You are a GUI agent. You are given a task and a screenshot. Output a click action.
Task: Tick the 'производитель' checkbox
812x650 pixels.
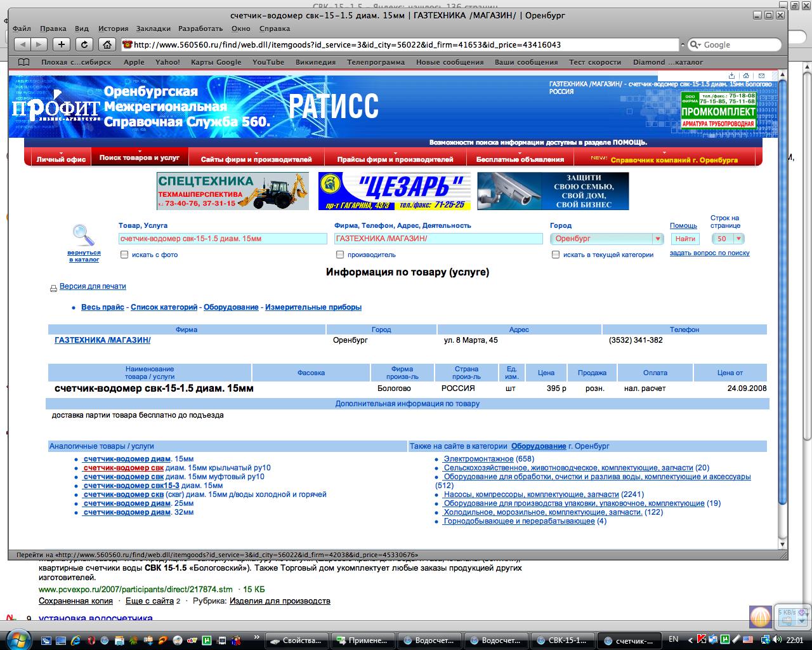pos(340,255)
